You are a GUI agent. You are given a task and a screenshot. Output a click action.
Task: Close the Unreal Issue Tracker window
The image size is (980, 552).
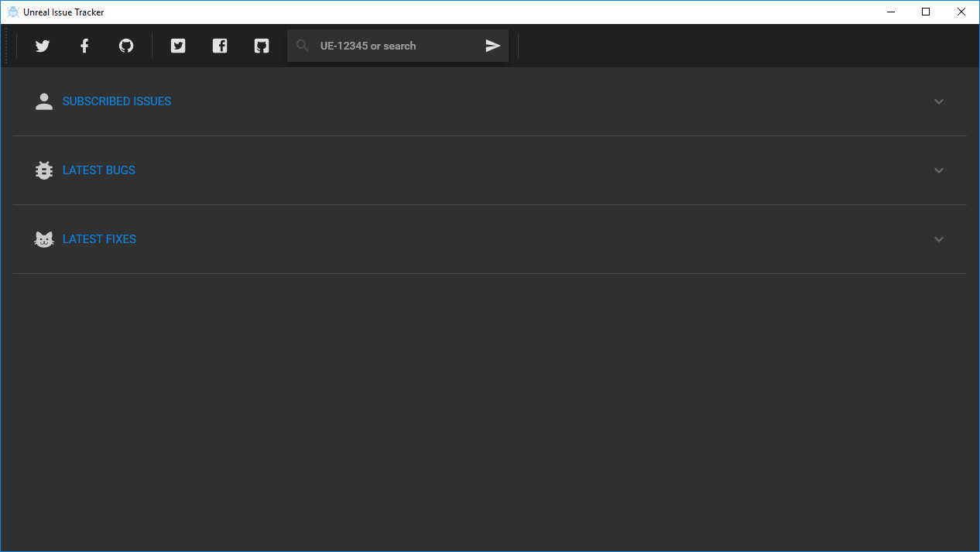pyautogui.click(x=961, y=12)
